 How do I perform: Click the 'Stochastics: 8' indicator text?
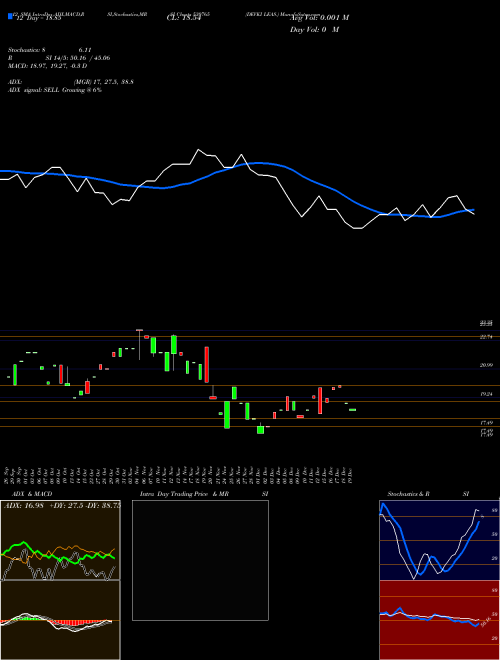point(26,50)
